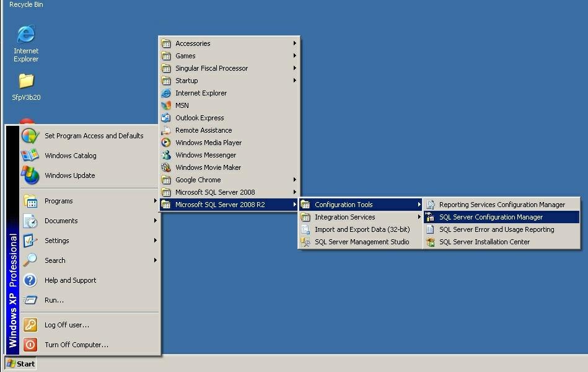Screen dimensions: 588x372
Task: Click Windows Media Player icon
Action: (166, 143)
